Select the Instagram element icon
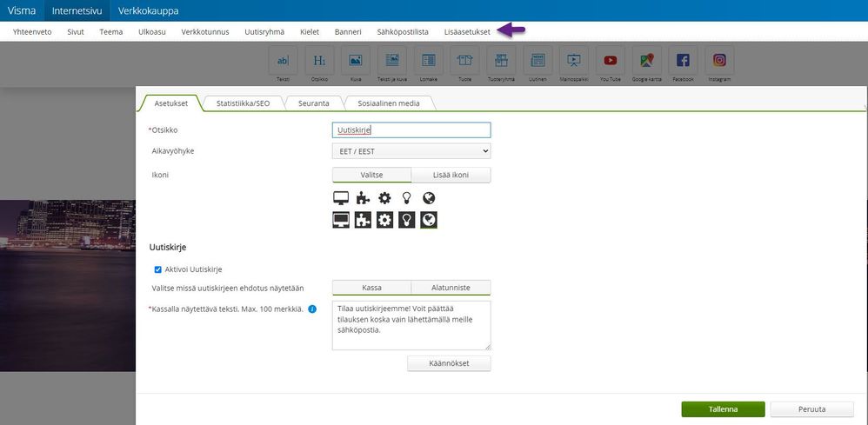The width and height of the screenshot is (868, 425). [x=719, y=60]
